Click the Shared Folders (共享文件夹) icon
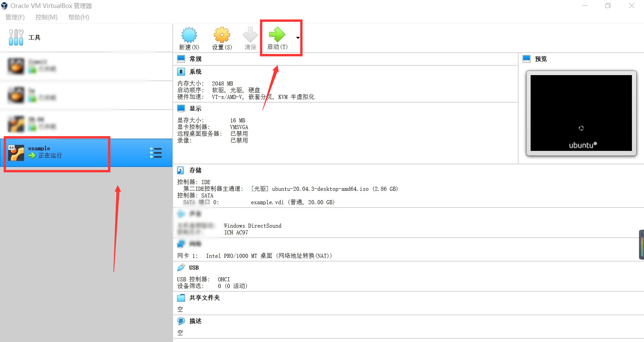The image size is (644, 342). coord(181,297)
